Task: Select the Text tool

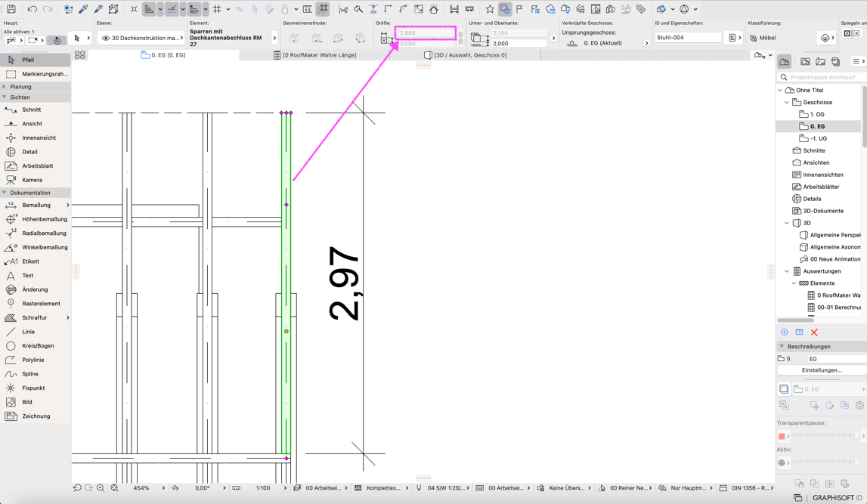Action: pyautogui.click(x=36, y=275)
